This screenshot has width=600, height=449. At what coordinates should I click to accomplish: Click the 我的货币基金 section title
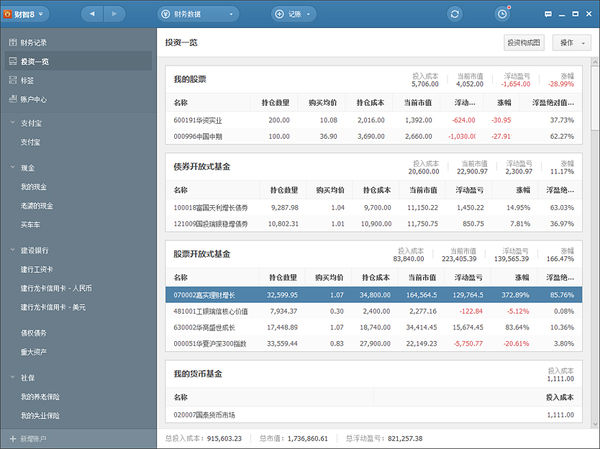pyautogui.click(x=198, y=374)
